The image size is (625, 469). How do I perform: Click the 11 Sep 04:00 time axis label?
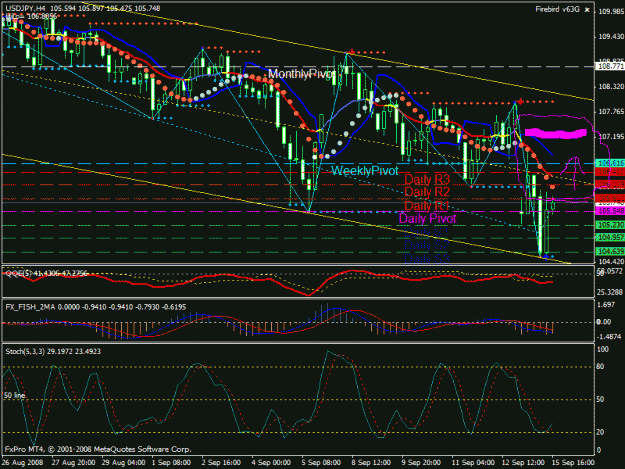[473, 463]
